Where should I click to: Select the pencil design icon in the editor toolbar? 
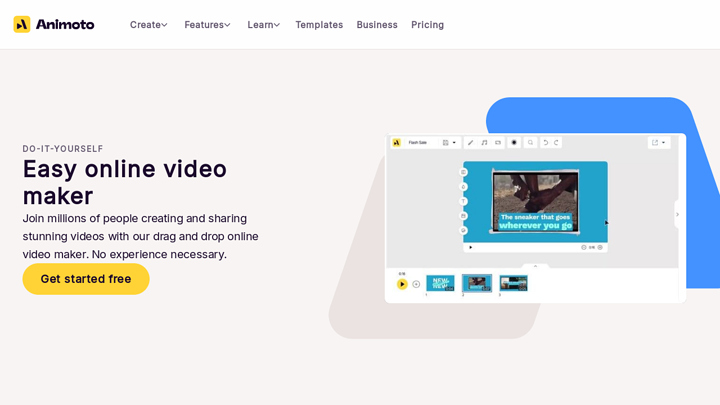coord(470,143)
